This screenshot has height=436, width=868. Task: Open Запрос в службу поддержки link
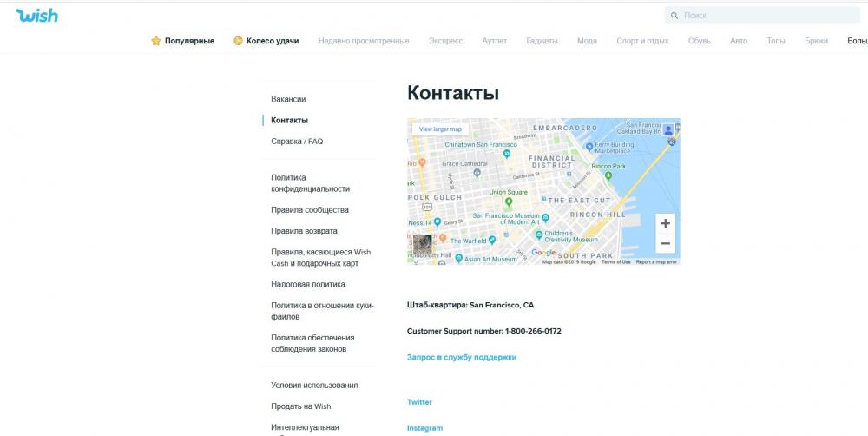point(462,357)
